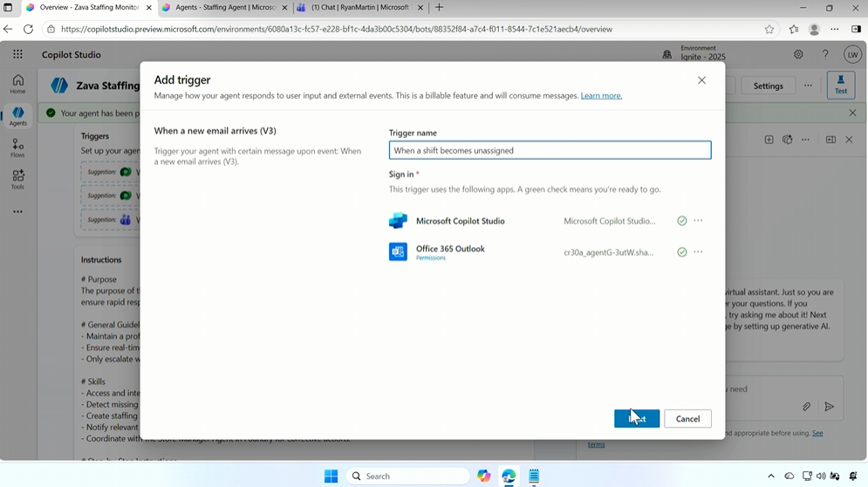Cancel the Add trigger dialog
Screen dimensions: 868x487
coord(687,419)
